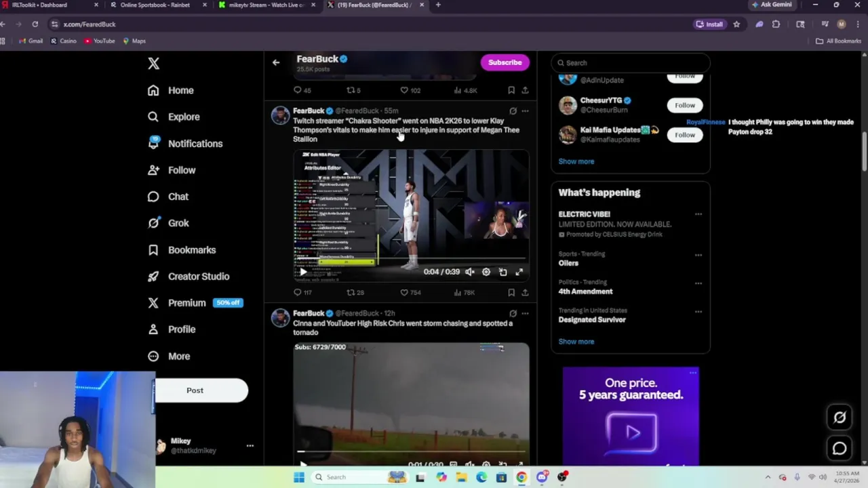Open the tornado video thumbnail
Viewport: 868px width, 488px height.
click(411, 403)
